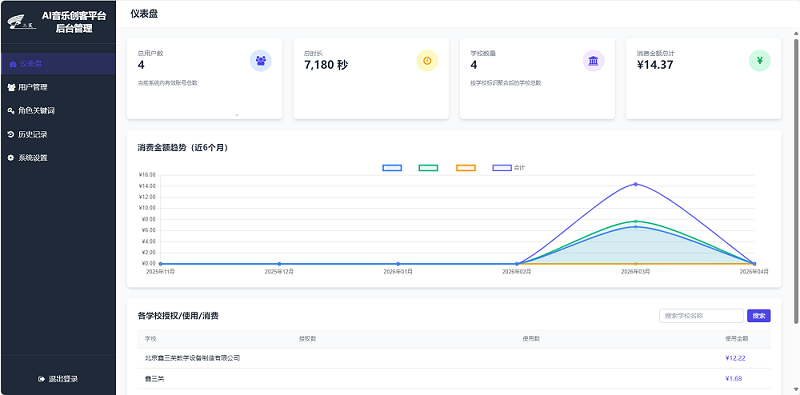Open 历史记录 in the sidebar
The height and width of the screenshot is (395, 800).
[58, 134]
